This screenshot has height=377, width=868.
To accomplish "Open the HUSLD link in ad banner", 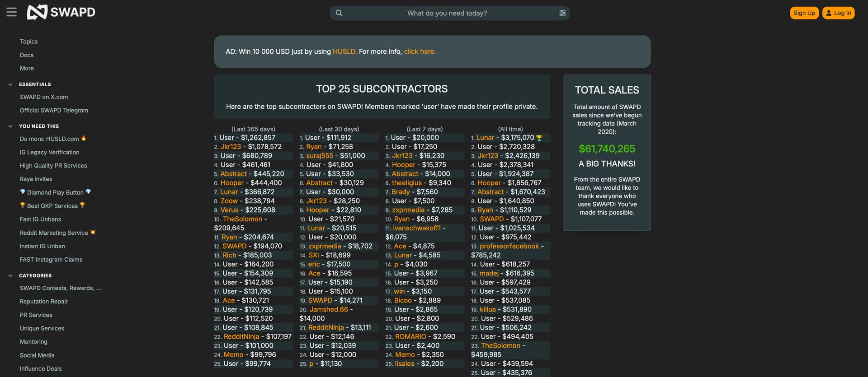I will [x=344, y=51].
